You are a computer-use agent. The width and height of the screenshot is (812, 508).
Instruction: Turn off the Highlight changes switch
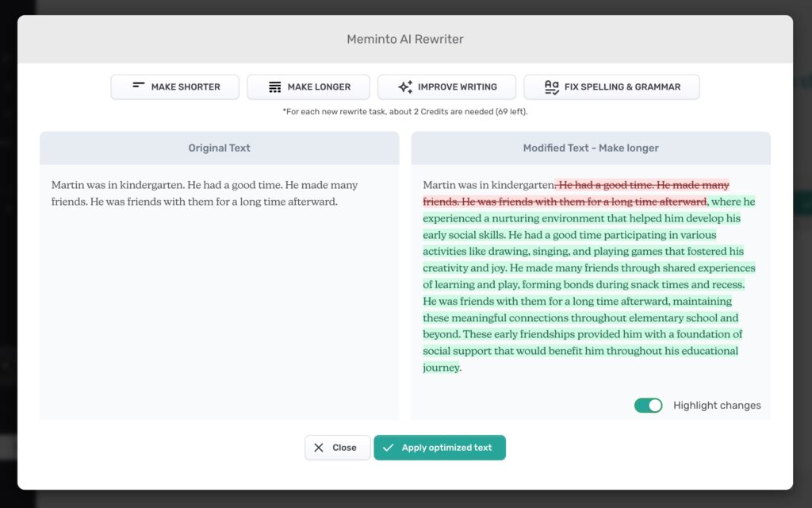[649, 406]
